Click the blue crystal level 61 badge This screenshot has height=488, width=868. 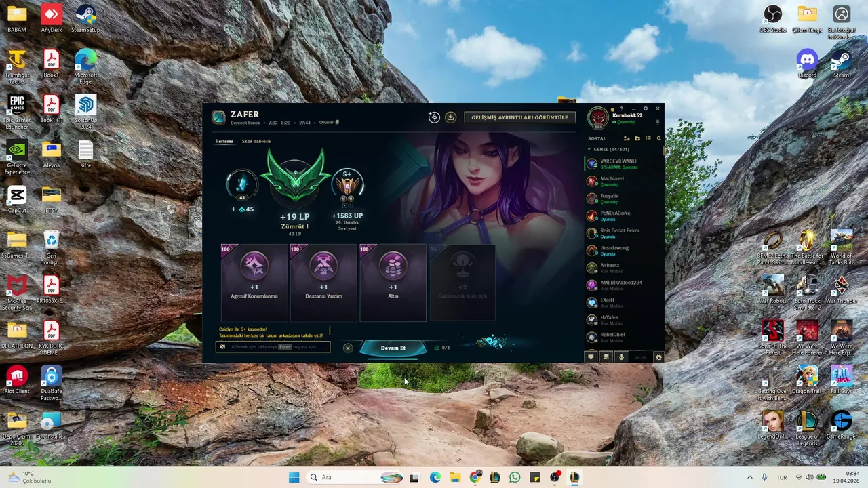coord(242,184)
